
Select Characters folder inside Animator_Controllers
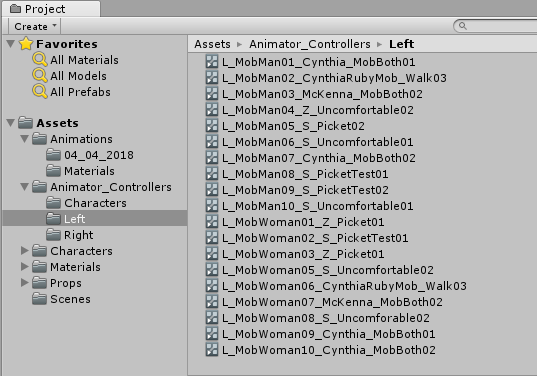95,203
